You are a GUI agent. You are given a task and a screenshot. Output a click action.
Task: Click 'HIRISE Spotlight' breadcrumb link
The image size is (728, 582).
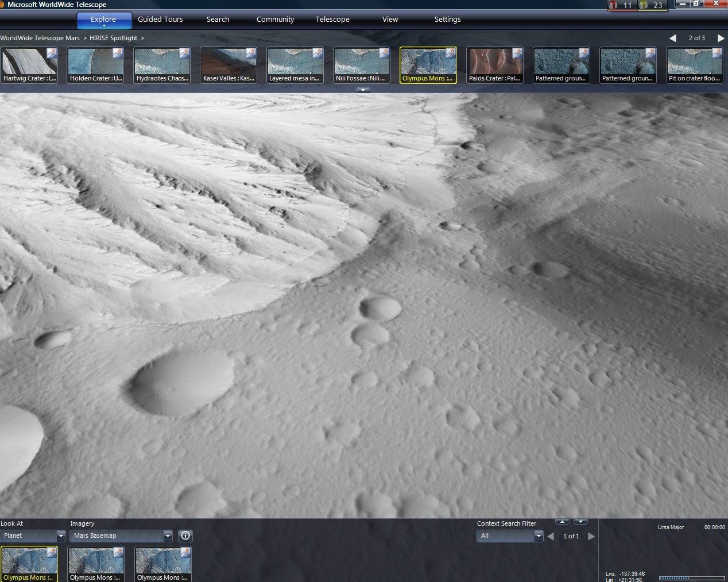click(x=113, y=38)
